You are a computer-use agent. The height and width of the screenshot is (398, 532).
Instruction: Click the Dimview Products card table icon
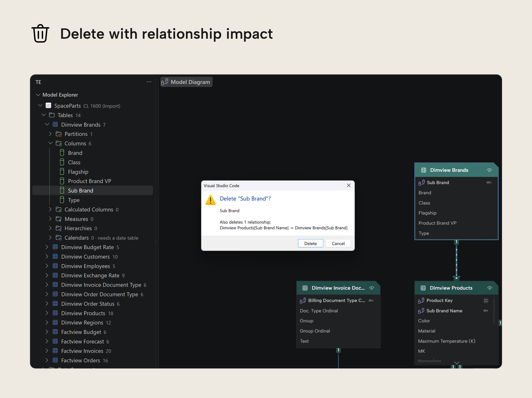click(x=423, y=288)
